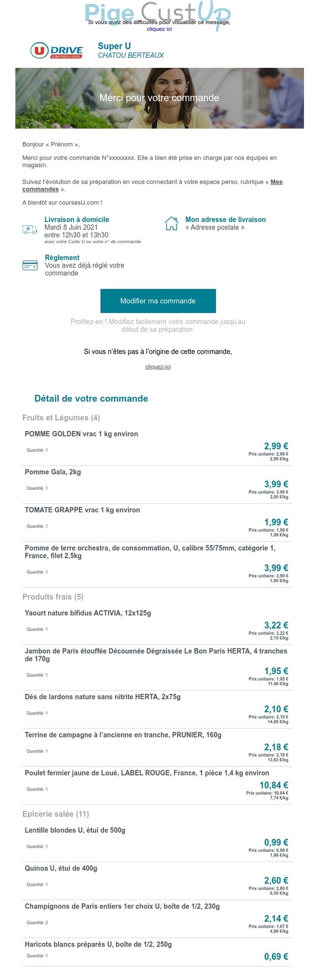Viewport: 316px width, 980px height.
Task: Click the Quinoa U product title
Action: coord(61,868)
